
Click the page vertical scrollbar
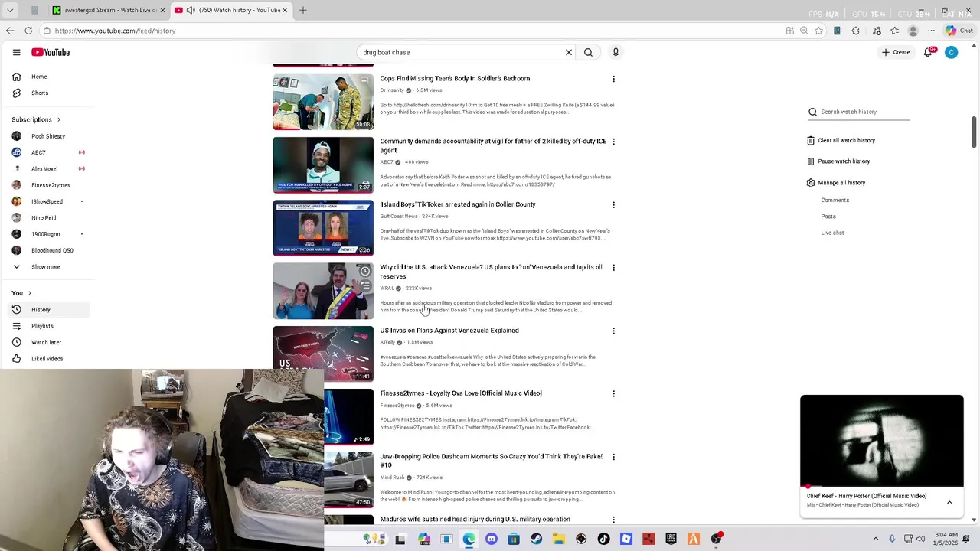point(974,133)
